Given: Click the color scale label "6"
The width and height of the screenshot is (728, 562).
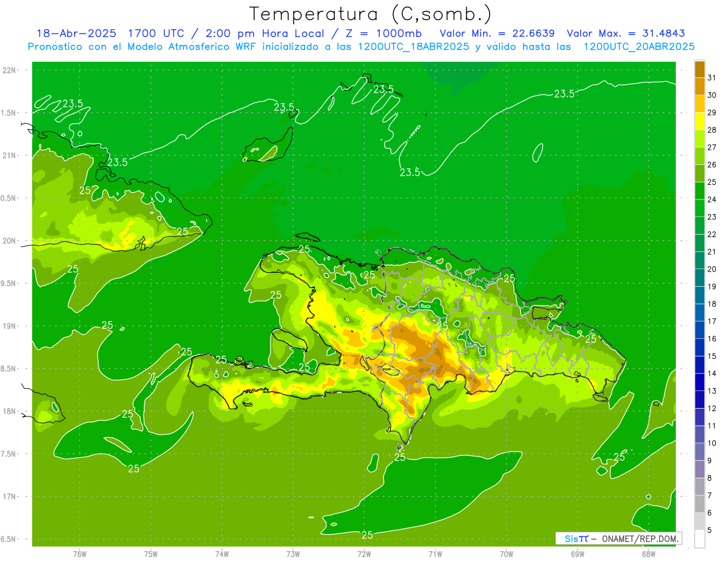Looking at the screenshot, I should coord(710,513).
